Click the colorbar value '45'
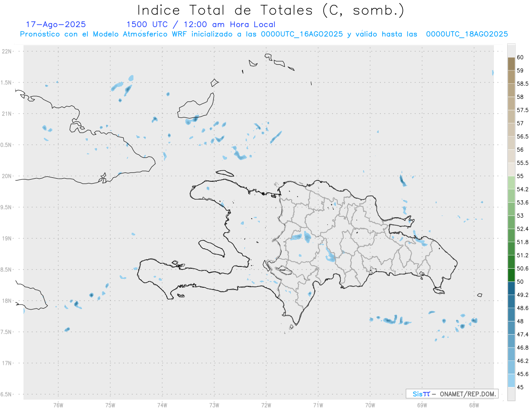The width and height of the screenshot is (532, 411). click(x=520, y=388)
